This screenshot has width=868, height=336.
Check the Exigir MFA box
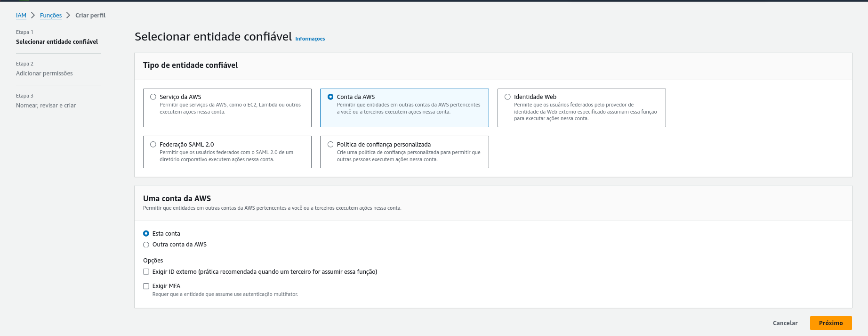pos(146,286)
